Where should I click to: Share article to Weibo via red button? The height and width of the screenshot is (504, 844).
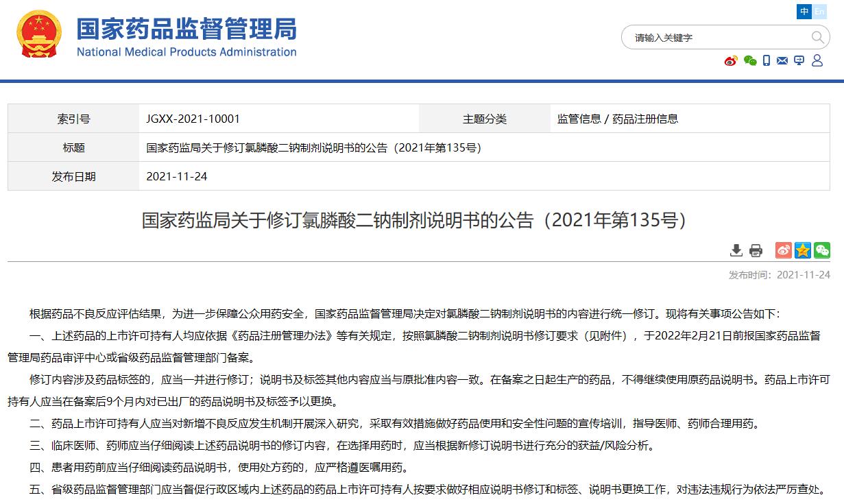[x=783, y=250]
